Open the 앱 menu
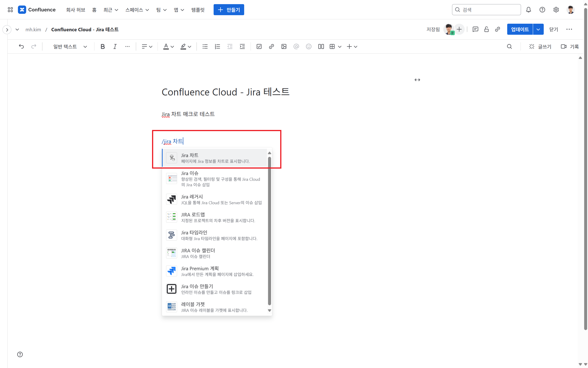 pos(179,10)
